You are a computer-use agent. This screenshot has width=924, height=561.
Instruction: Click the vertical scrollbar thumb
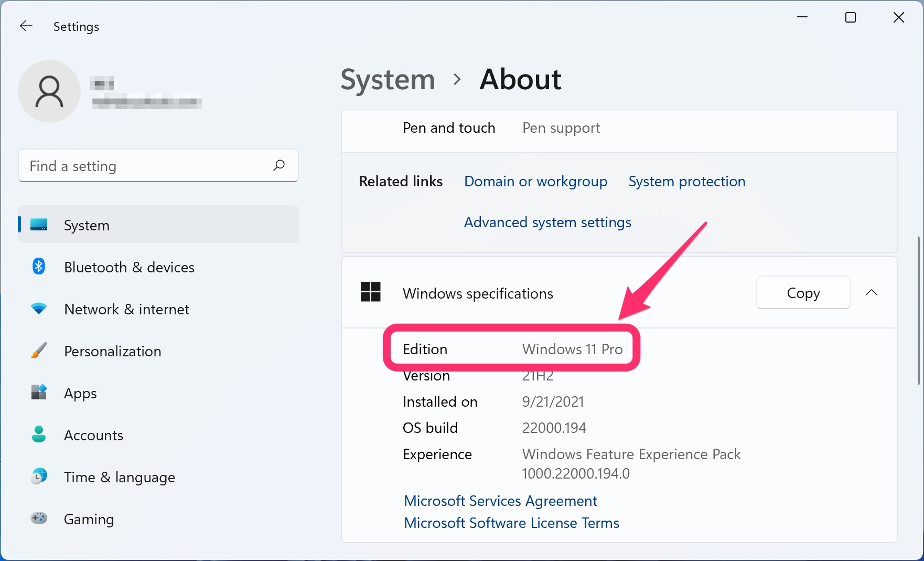(918, 311)
